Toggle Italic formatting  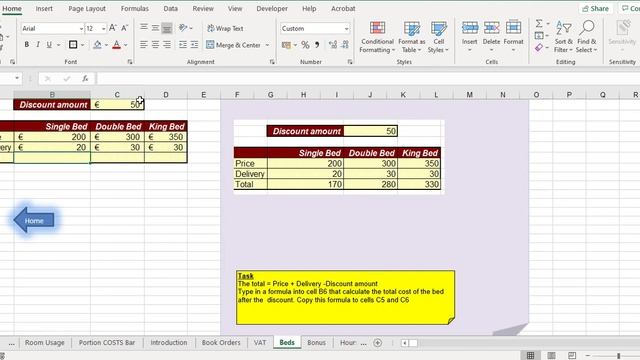[38, 45]
